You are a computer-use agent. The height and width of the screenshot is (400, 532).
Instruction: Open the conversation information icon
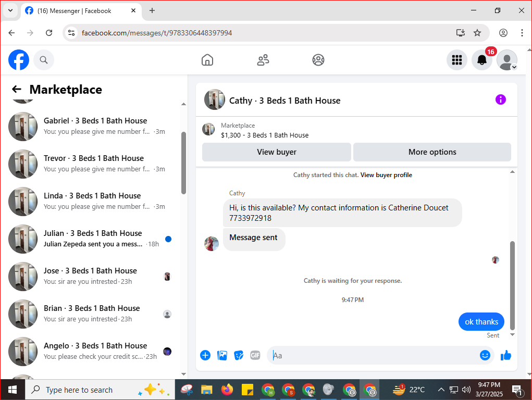pyautogui.click(x=500, y=100)
